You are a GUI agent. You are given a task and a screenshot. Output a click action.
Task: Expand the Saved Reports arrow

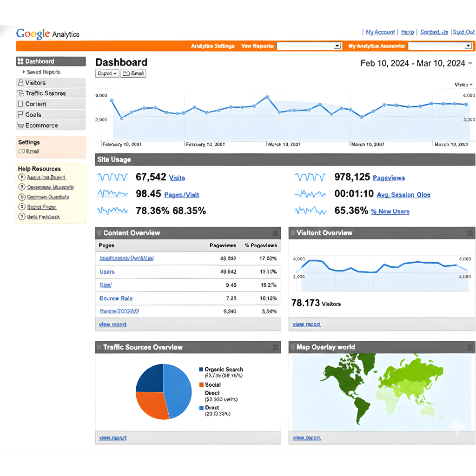[24, 72]
